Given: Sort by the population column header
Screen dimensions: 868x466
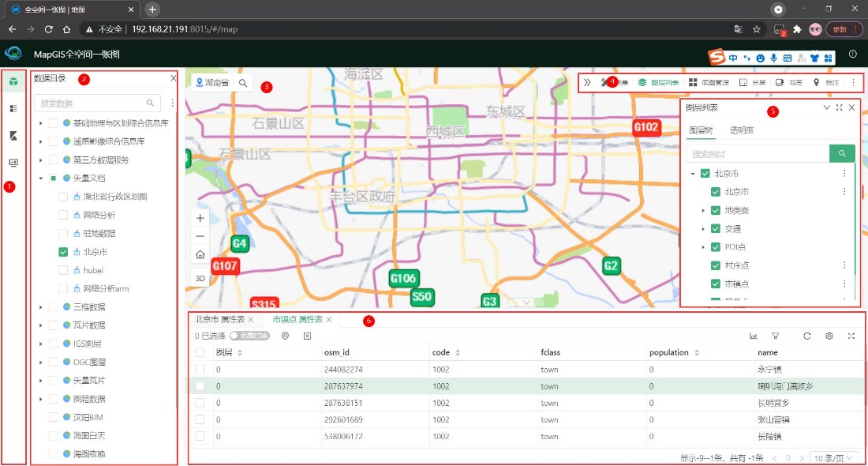Looking at the screenshot, I should 674,352.
